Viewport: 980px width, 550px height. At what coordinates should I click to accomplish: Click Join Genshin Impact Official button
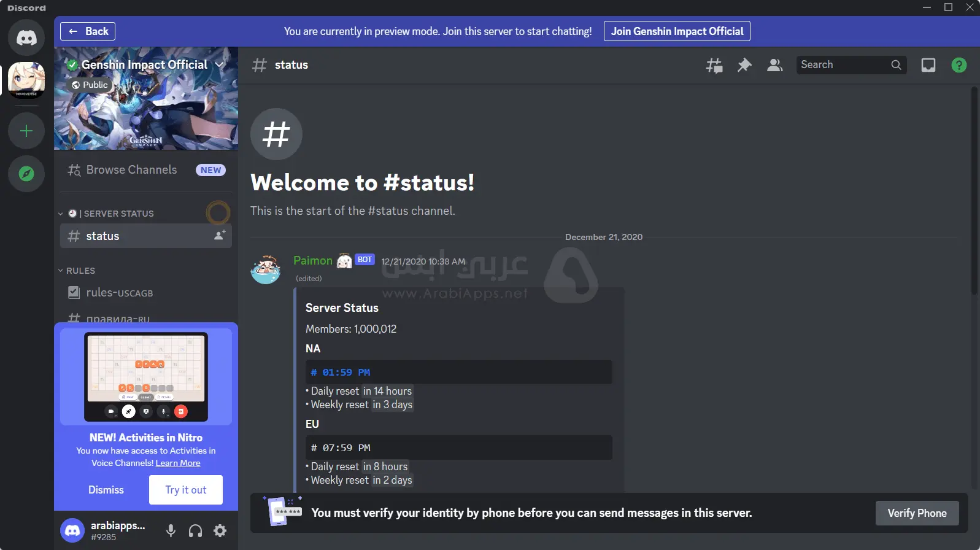pos(677,31)
